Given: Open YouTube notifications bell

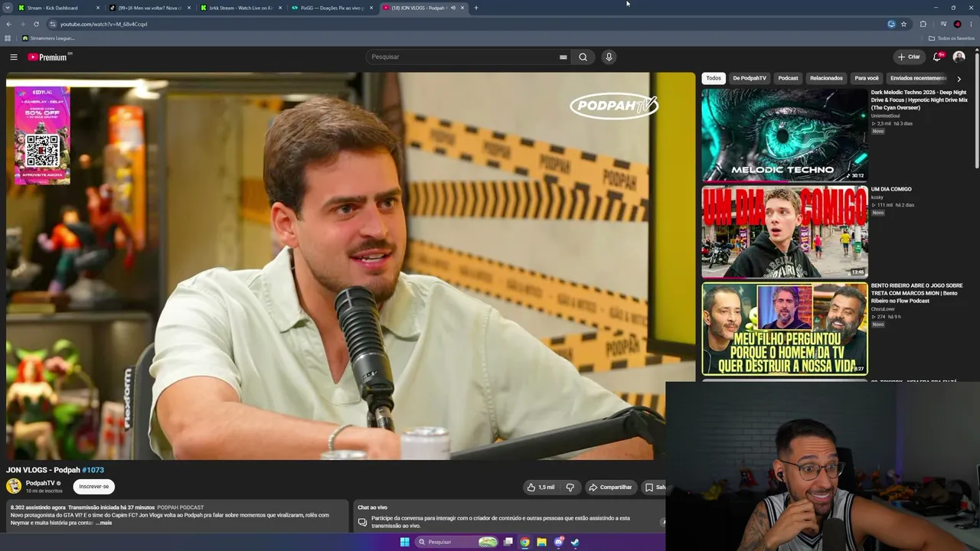Looking at the screenshot, I should click(x=938, y=57).
